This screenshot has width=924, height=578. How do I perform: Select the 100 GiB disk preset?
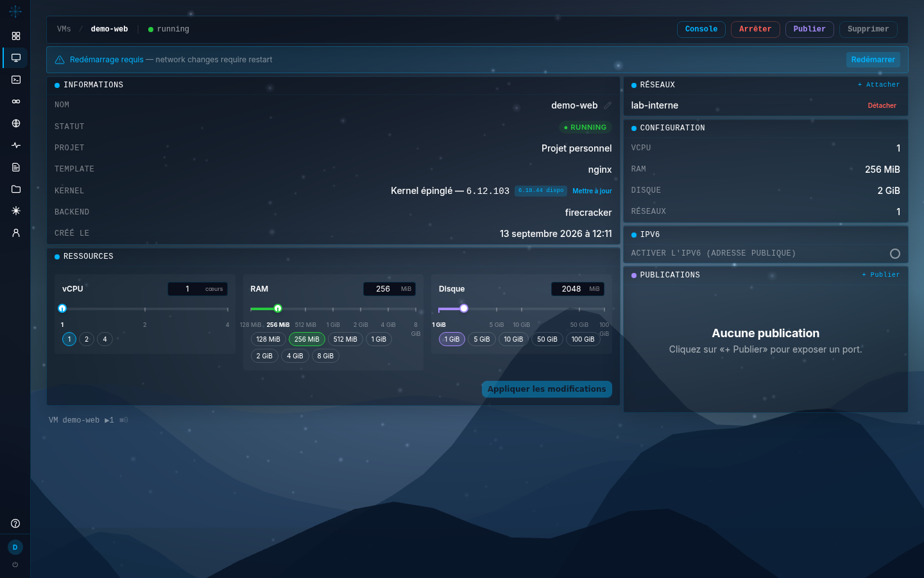click(x=583, y=339)
